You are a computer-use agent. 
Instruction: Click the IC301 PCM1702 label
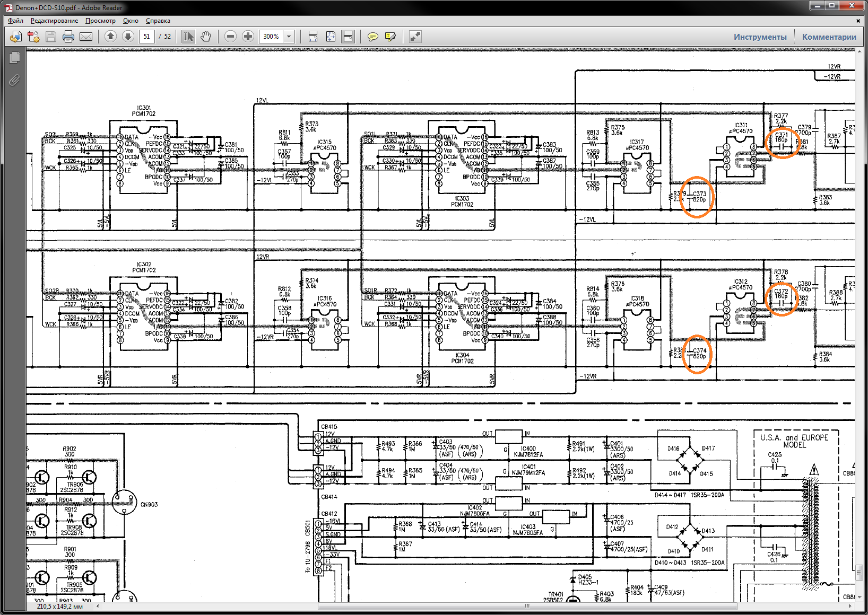pos(144,111)
